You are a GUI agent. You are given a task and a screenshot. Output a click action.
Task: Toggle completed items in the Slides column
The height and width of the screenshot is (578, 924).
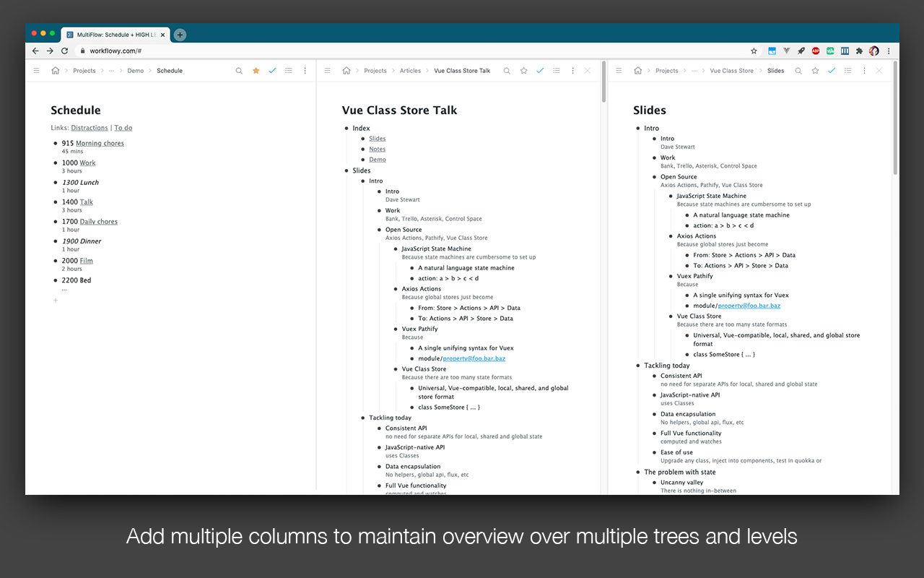(x=831, y=70)
